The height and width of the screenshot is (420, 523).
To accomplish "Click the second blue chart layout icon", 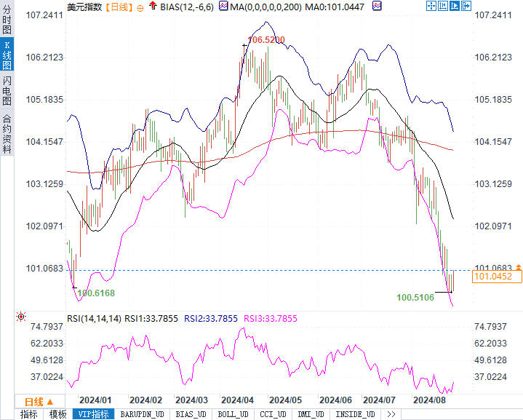I will click(x=443, y=6).
